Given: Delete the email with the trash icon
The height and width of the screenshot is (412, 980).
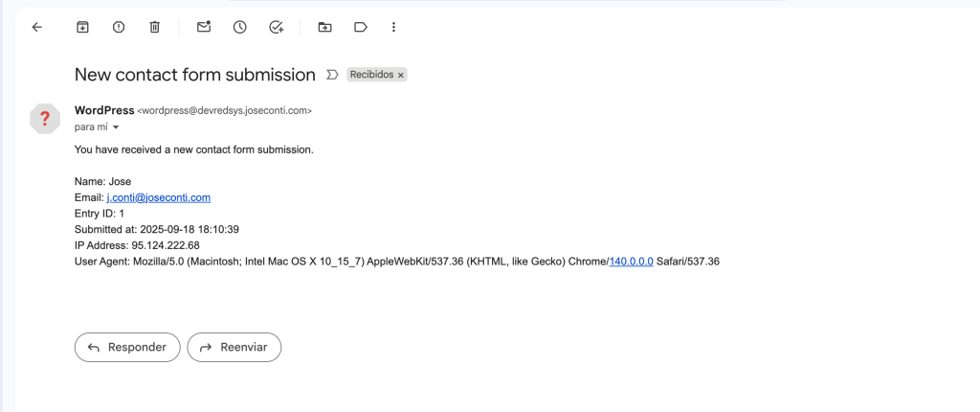Looking at the screenshot, I should pos(155,27).
